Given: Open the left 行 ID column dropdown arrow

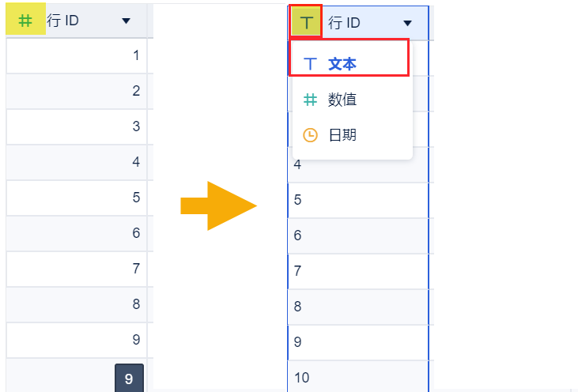Looking at the screenshot, I should pos(126,21).
